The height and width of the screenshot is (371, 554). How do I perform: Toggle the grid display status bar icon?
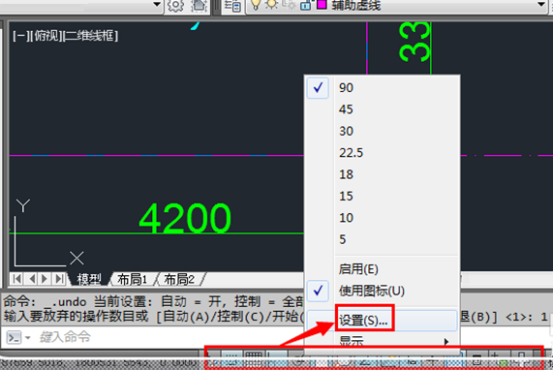pyautogui.click(x=254, y=355)
